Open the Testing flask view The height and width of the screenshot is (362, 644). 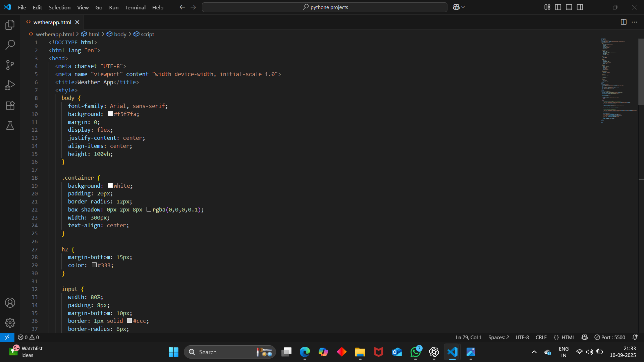point(10,125)
